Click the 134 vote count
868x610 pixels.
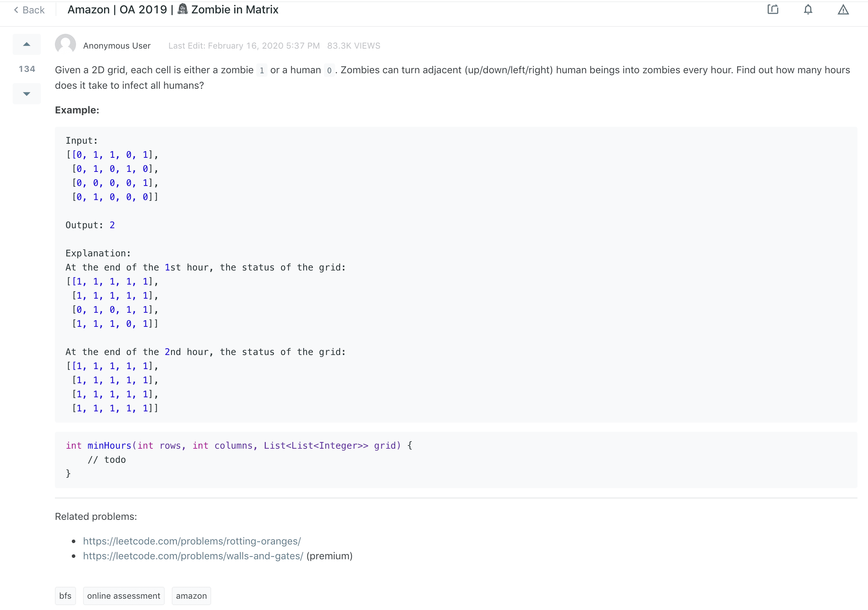(x=27, y=69)
